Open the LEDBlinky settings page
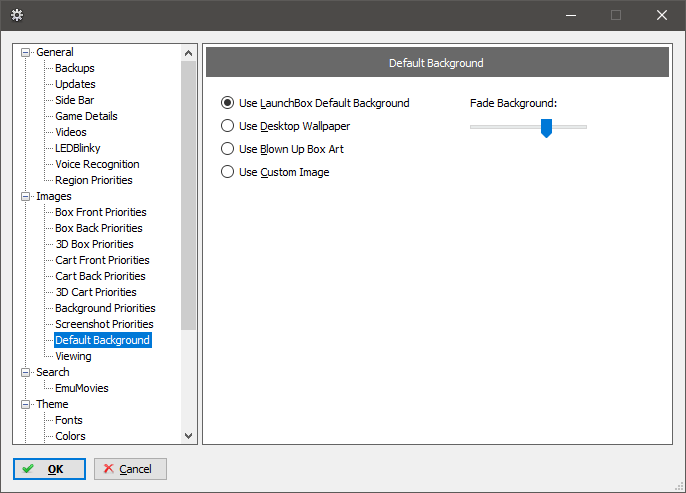The width and height of the screenshot is (686, 493). pos(77,148)
